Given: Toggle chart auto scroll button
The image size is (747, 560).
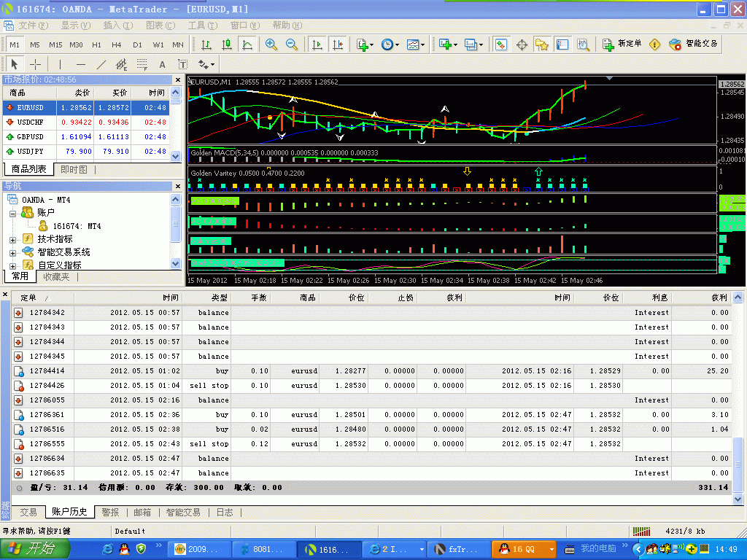Looking at the screenshot, I should click(317, 44).
